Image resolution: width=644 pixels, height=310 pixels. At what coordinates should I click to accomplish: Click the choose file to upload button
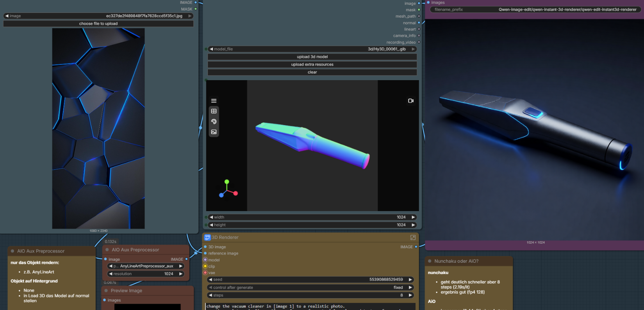coord(98,24)
